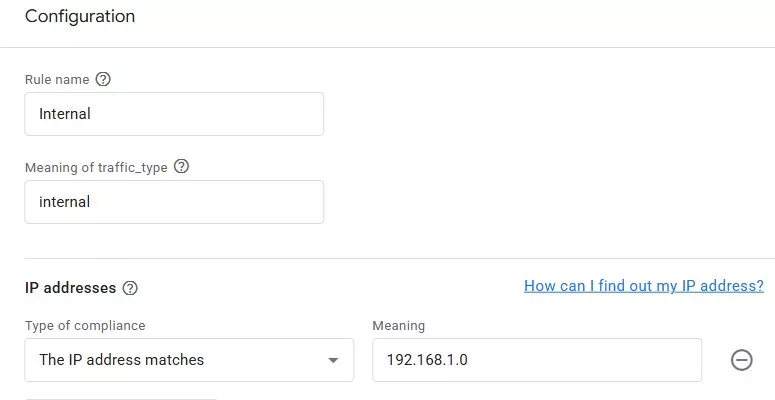Open 'The IP address matches' combo box

click(x=189, y=360)
